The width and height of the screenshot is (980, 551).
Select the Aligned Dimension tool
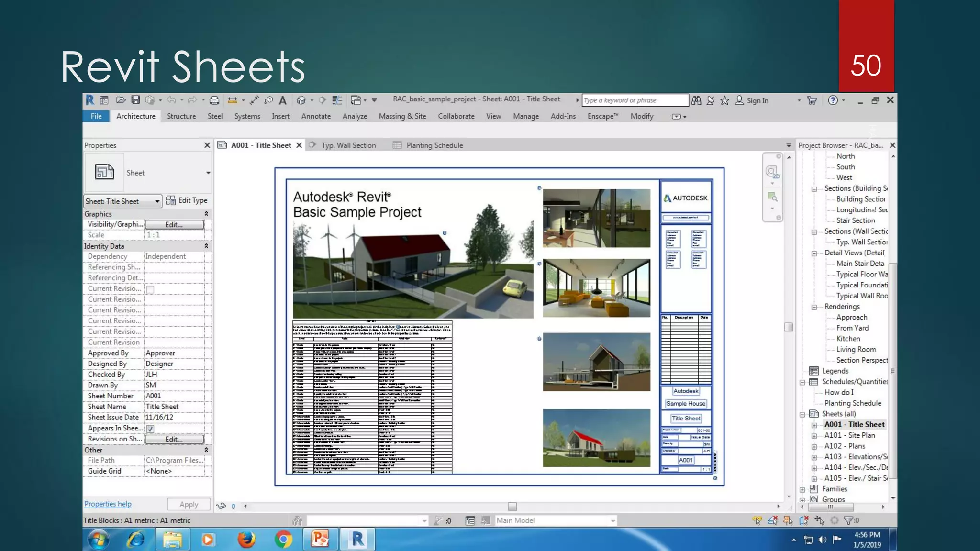click(254, 100)
